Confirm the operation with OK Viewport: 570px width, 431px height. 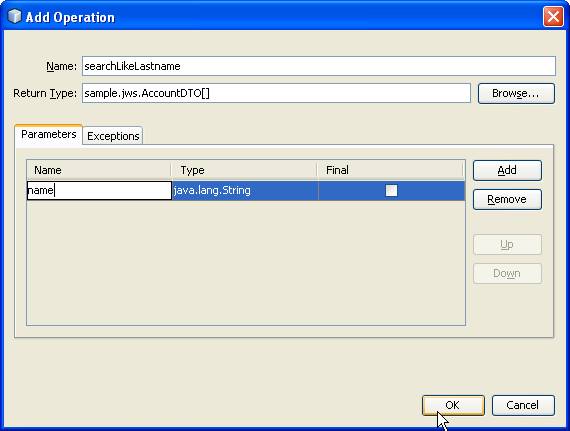(453, 405)
